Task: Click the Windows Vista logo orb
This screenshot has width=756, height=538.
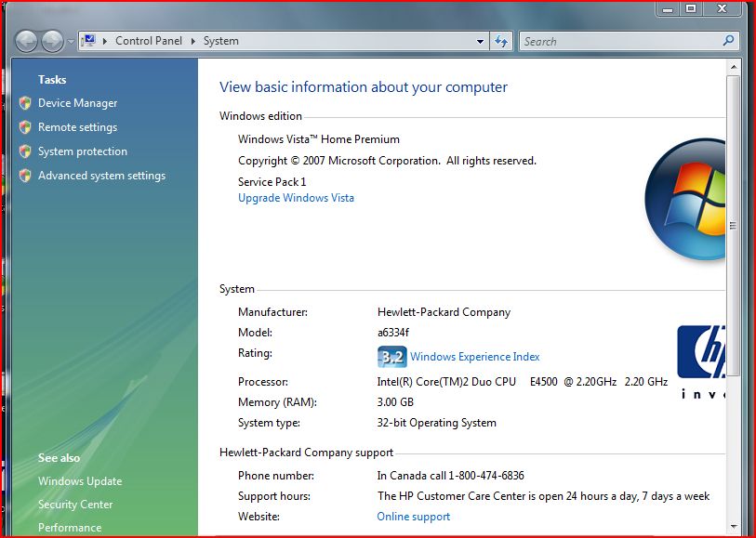Action: point(684,199)
